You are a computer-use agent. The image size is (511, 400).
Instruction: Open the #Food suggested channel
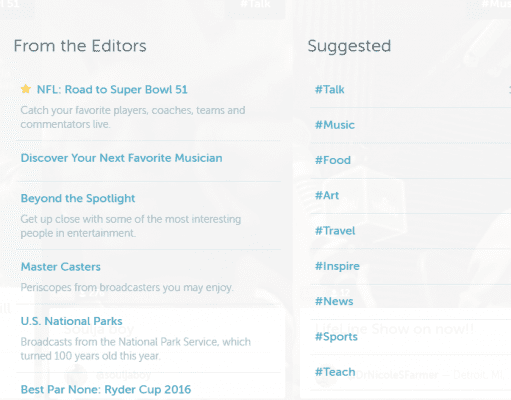[333, 160]
